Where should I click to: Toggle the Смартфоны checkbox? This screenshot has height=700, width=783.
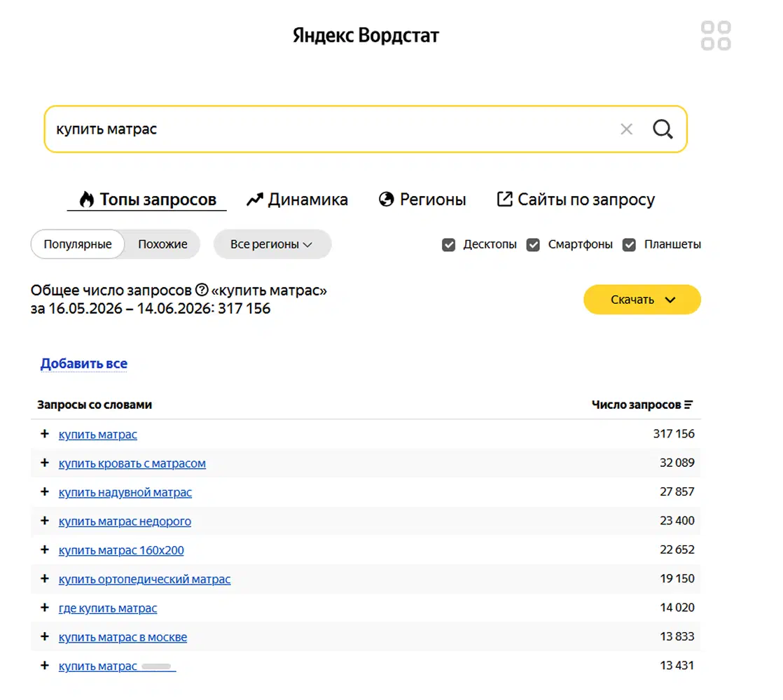coord(533,244)
